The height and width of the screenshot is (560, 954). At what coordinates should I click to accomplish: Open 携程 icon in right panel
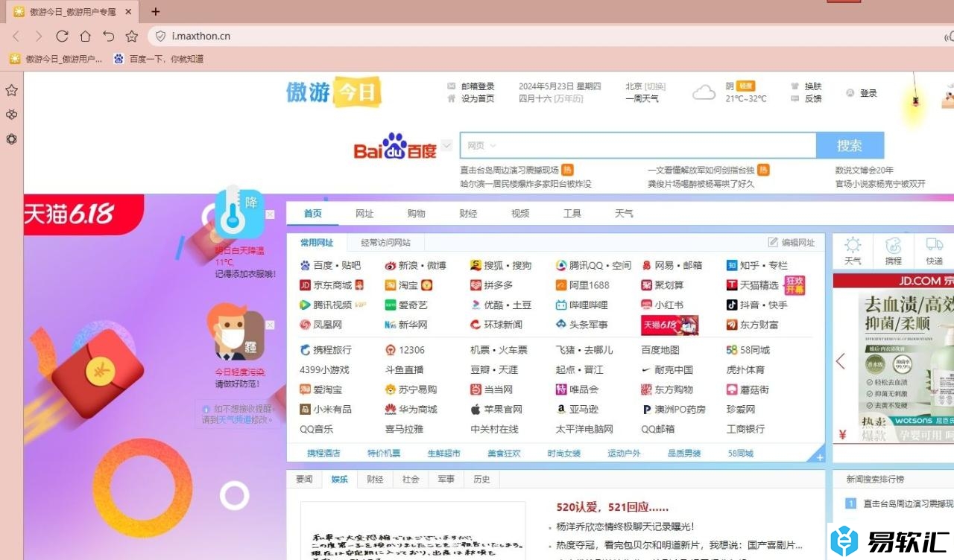(893, 251)
